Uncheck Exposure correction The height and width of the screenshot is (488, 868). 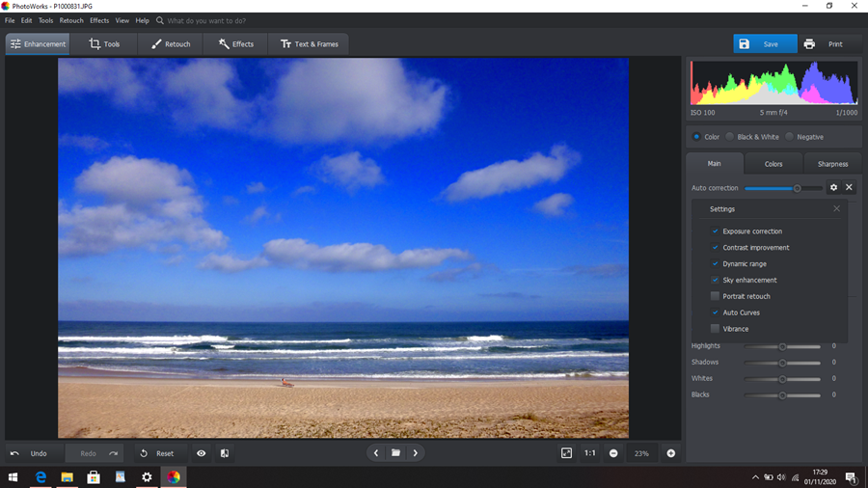tap(716, 231)
